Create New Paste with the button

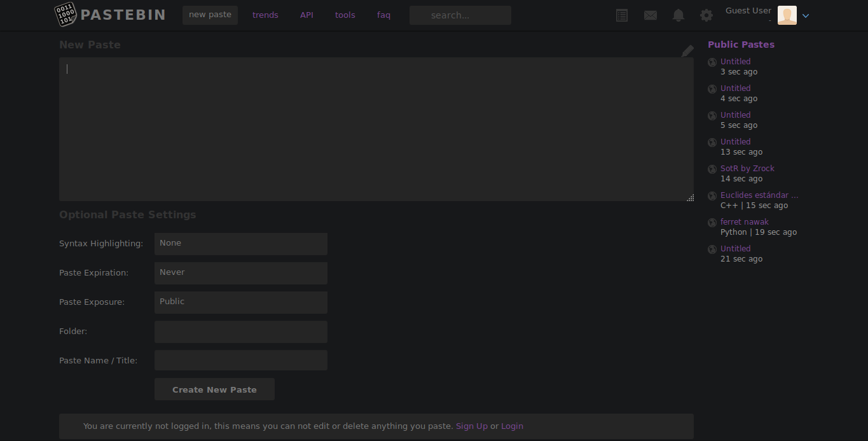pos(214,389)
